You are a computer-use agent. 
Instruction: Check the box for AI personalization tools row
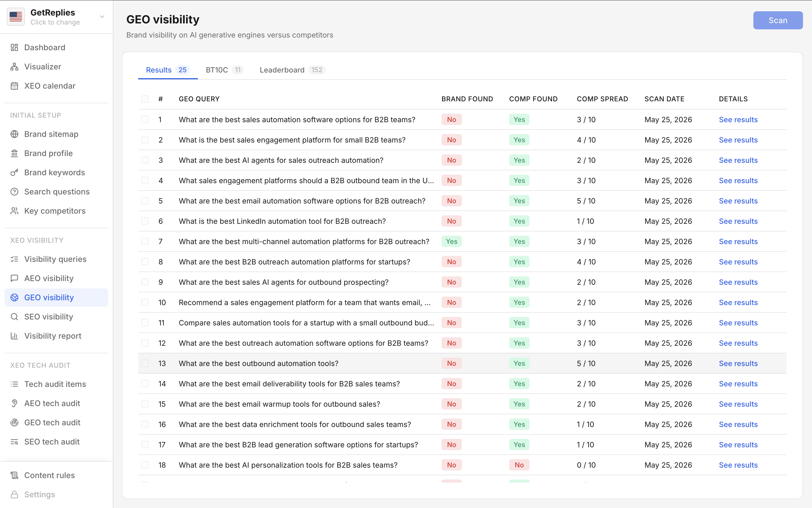(145, 465)
